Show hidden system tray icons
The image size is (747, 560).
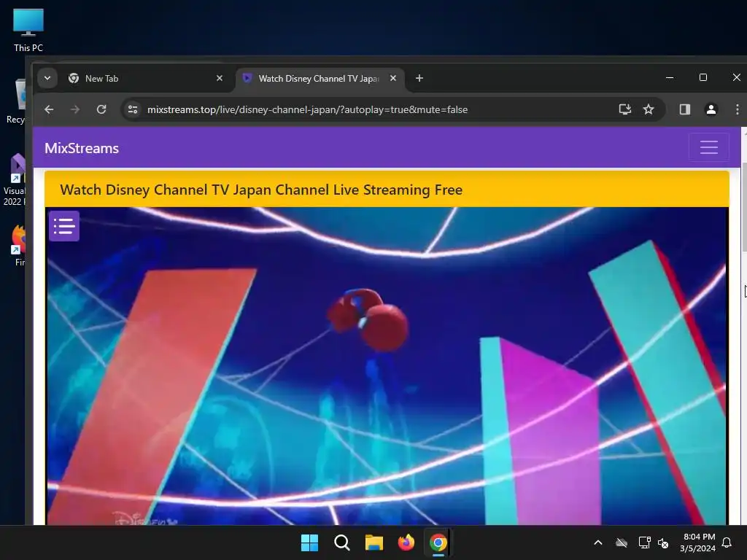coord(598,542)
